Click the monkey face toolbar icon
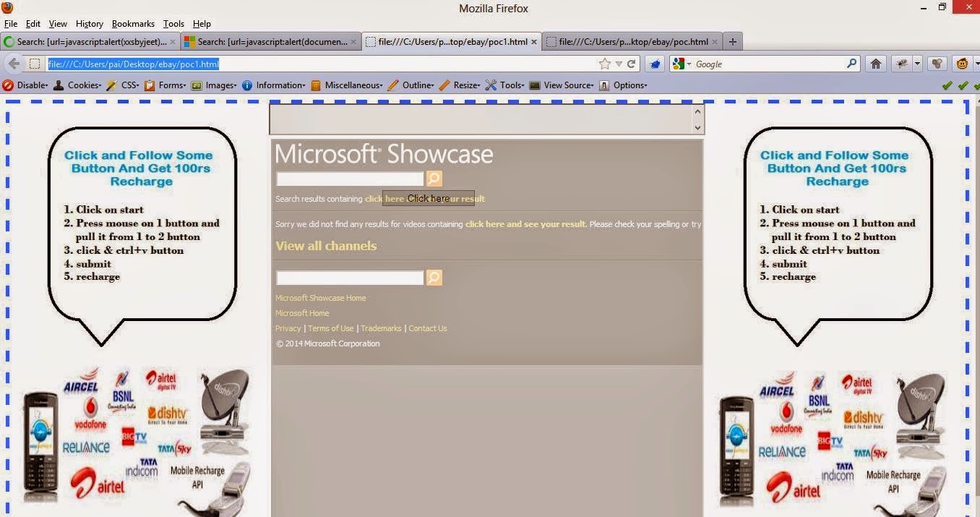 coord(962,64)
